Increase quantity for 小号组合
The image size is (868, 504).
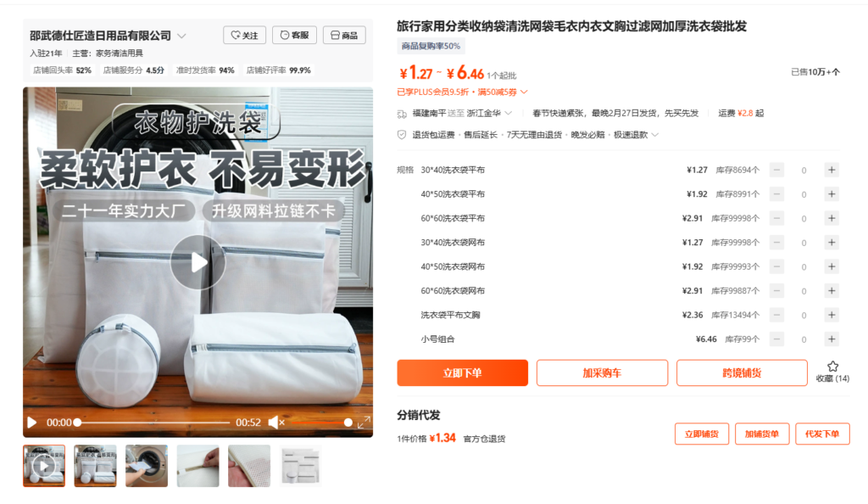point(832,339)
